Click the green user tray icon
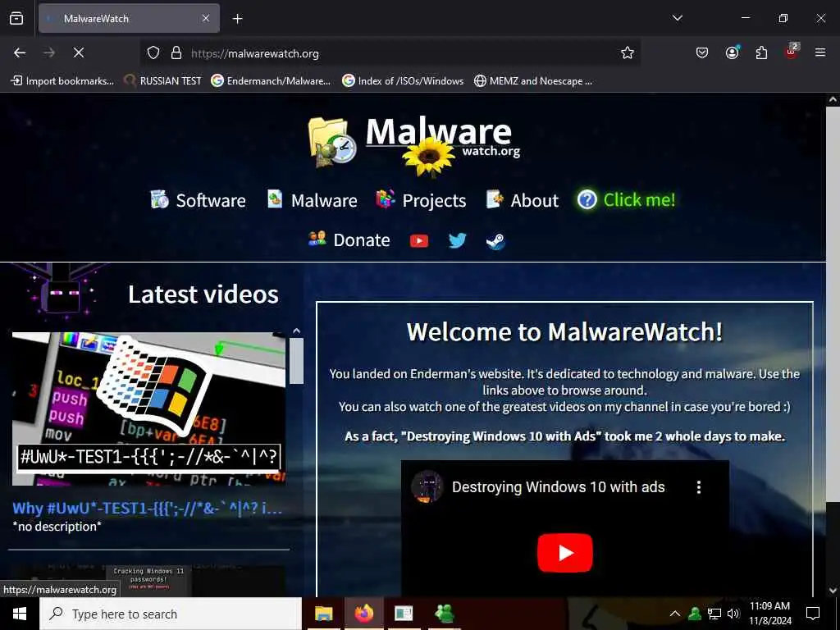This screenshot has width=840, height=630. [x=695, y=614]
